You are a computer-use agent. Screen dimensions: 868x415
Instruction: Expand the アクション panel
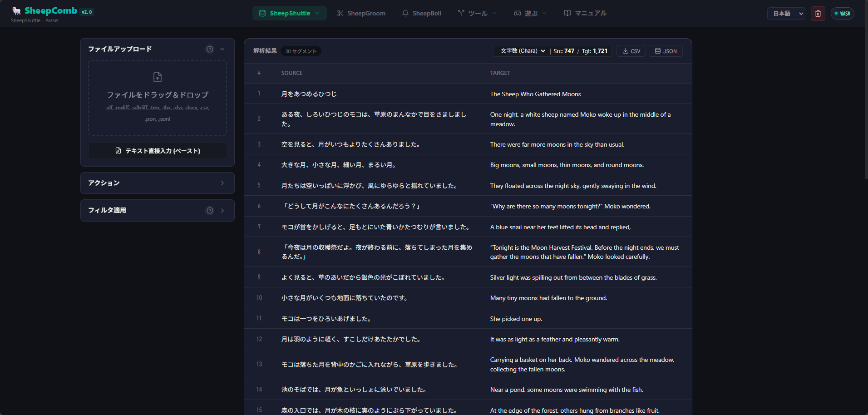[158, 183]
